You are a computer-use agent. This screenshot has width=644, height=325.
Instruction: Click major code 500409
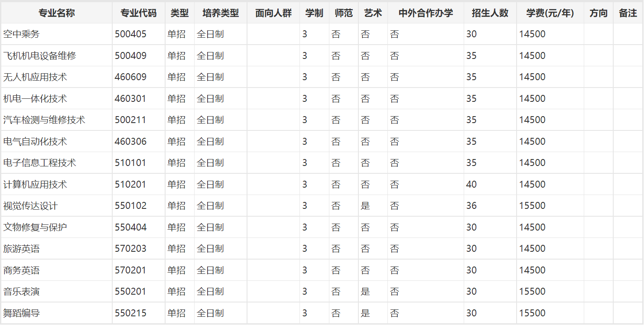click(130, 55)
